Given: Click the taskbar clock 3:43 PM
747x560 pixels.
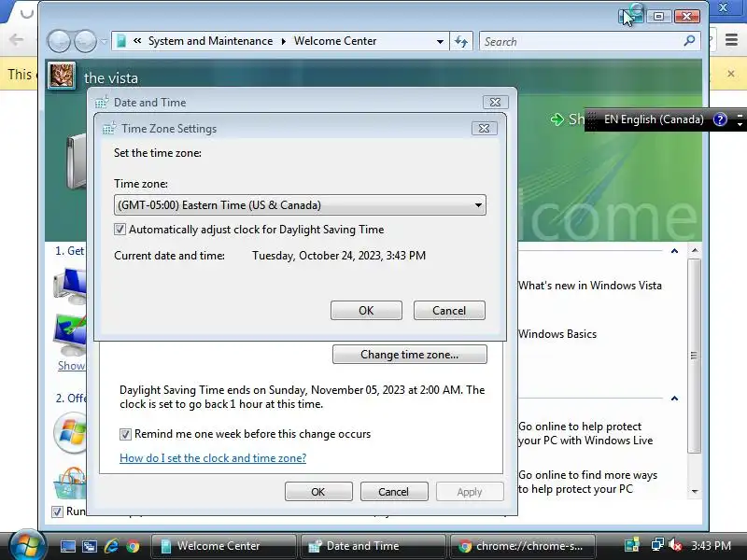Looking at the screenshot, I should [x=711, y=546].
